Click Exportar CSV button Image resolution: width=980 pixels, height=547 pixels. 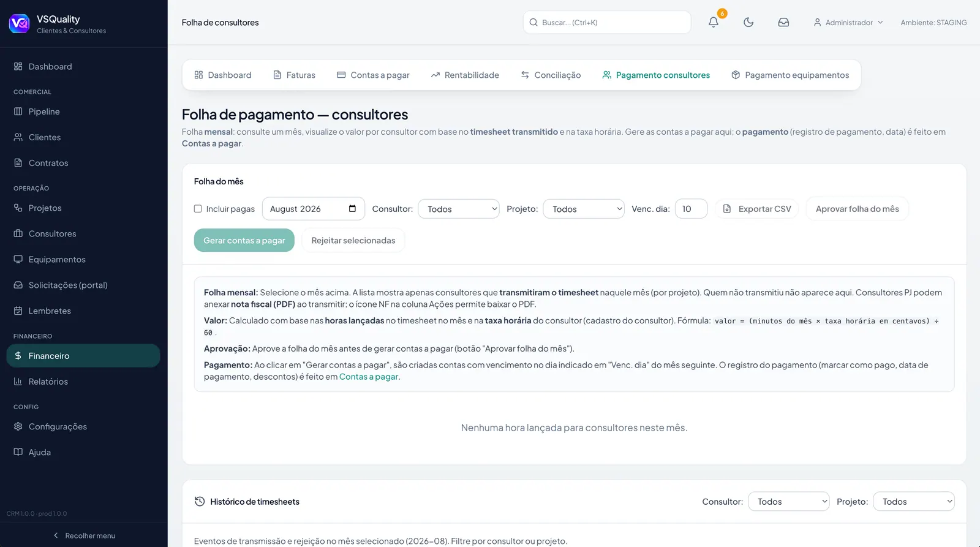click(x=757, y=209)
